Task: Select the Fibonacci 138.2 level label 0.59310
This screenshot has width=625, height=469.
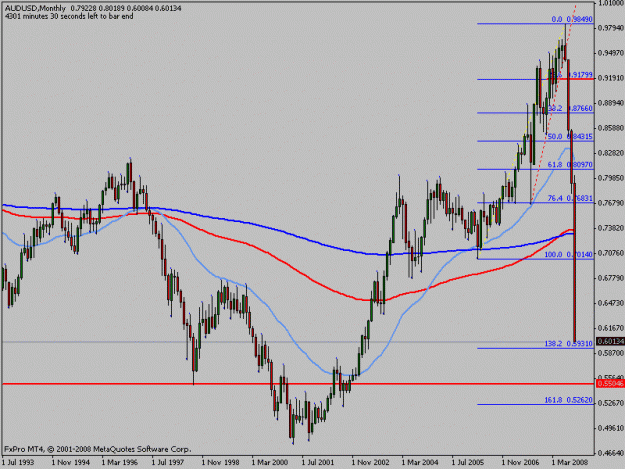Action: (569, 343)
